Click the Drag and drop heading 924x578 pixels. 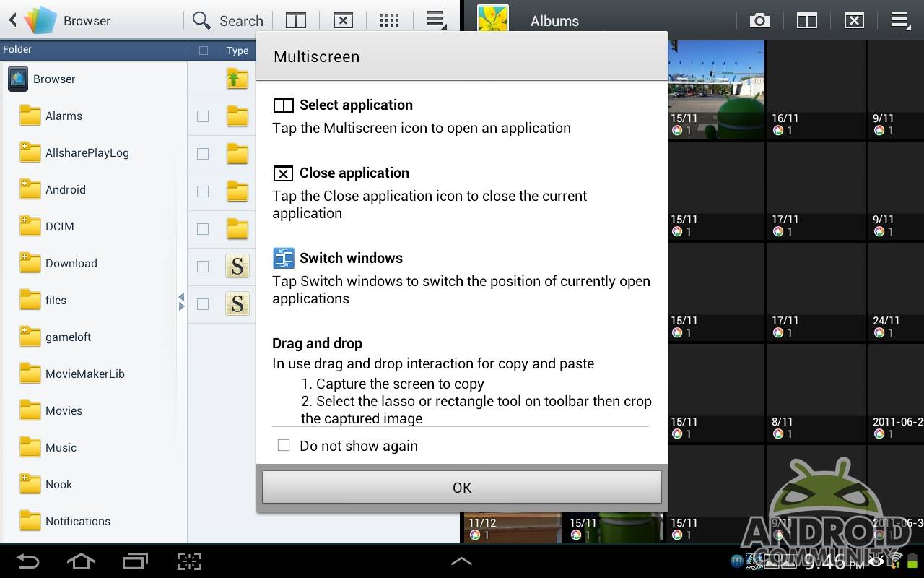(x=317, y=343)
